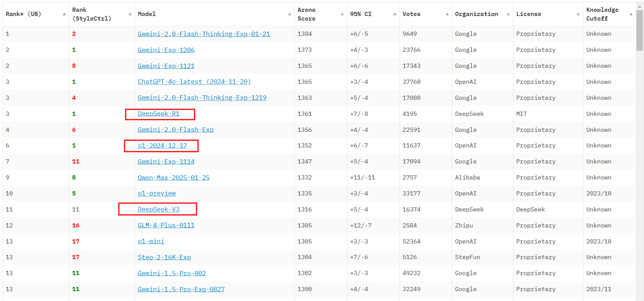
Task: Click the Knowledge Cutoff column header
Action: click(609, 14)
